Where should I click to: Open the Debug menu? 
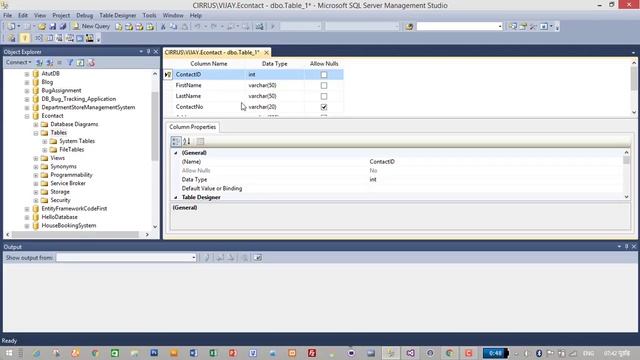click(x=84, y=16)
